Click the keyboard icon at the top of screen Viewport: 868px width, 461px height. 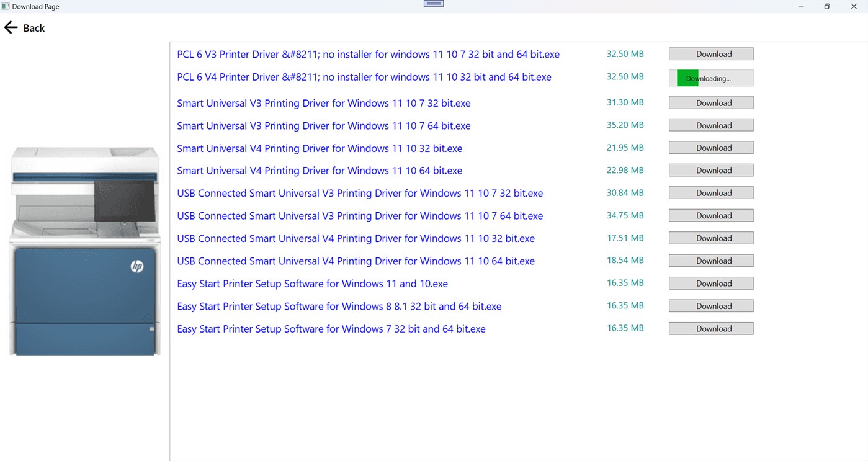pos(433,3)
